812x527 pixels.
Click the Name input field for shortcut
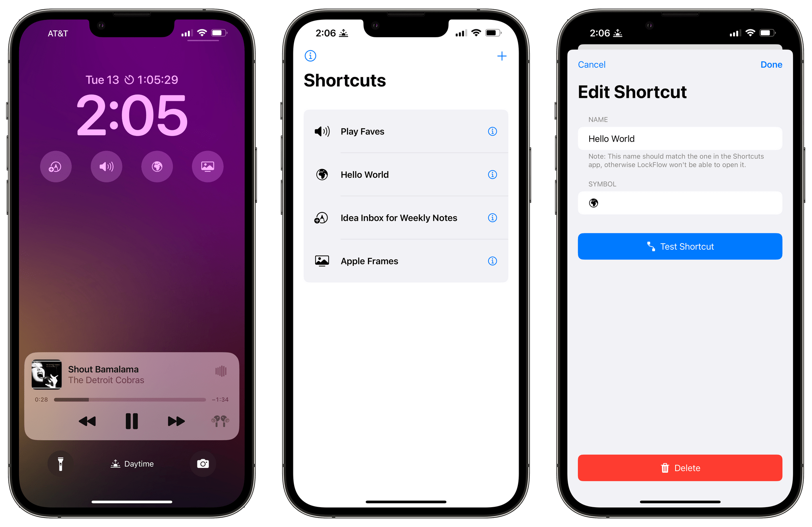(680, 139)
